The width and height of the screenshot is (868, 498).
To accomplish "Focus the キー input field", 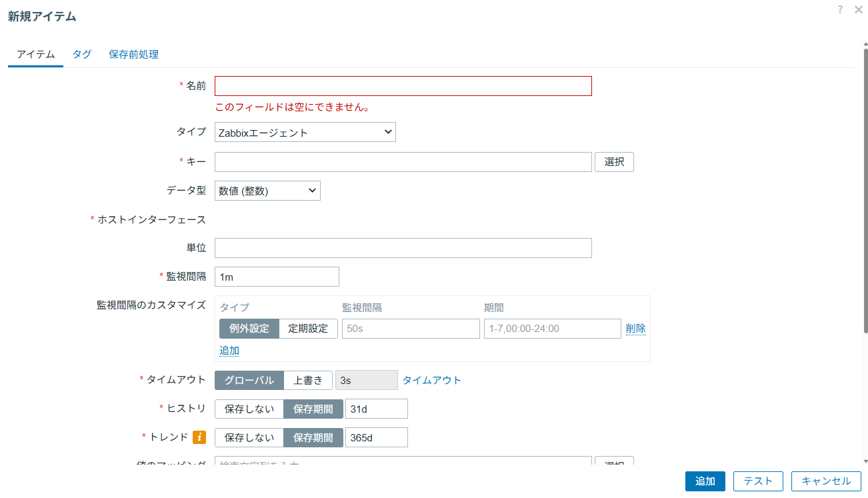I will click(403, 162).
